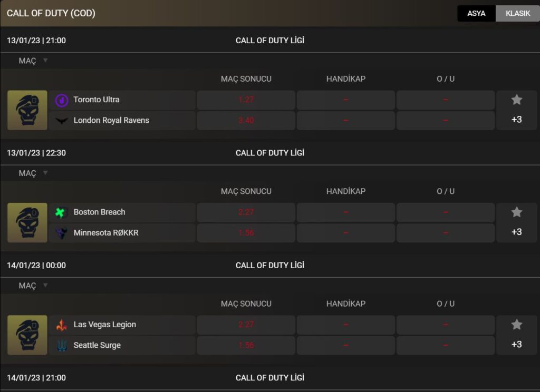The image size is (540, 392).
Task: Expand MAÇ dropdown for 00:00 match
Action: (33, 286)
